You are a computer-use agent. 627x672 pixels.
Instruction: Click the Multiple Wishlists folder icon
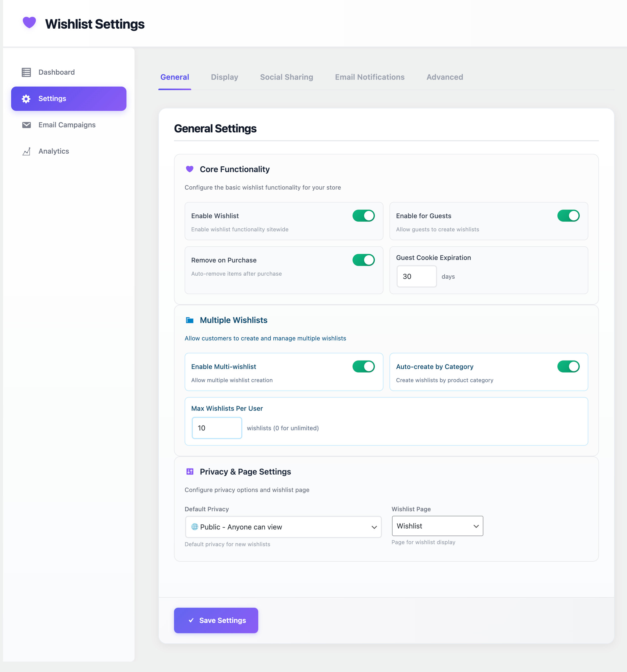[x=189, y=320]
